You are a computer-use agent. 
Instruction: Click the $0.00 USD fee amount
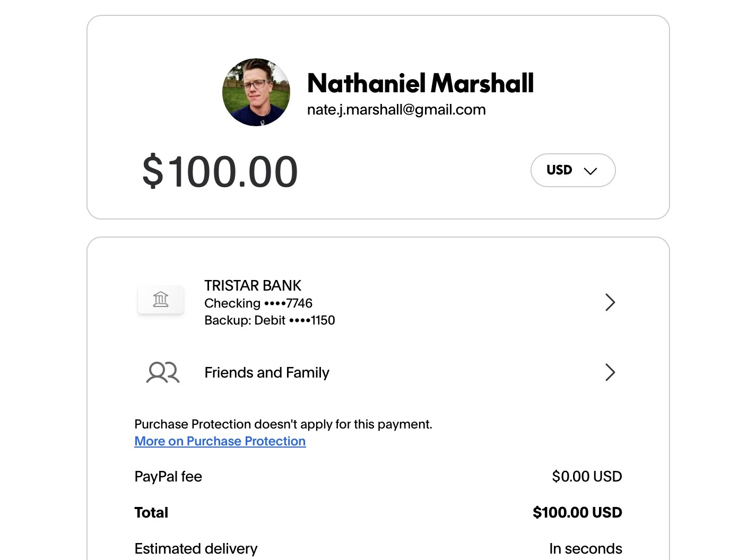587,476
